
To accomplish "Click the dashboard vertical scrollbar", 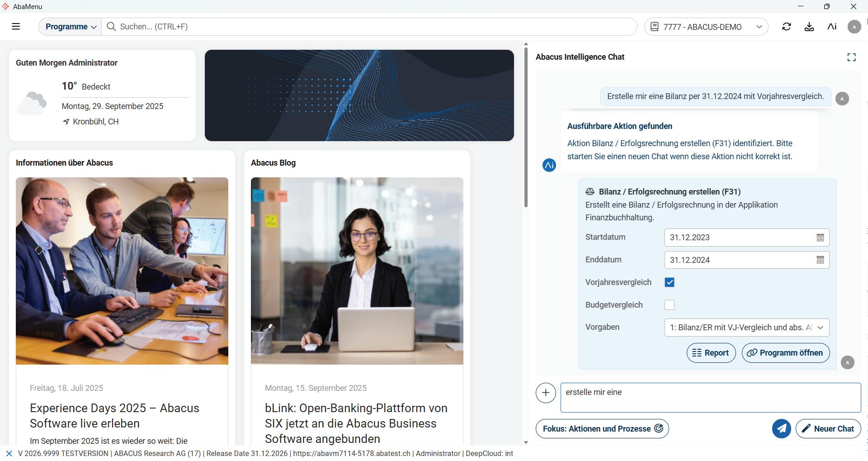I will point(526,128).
